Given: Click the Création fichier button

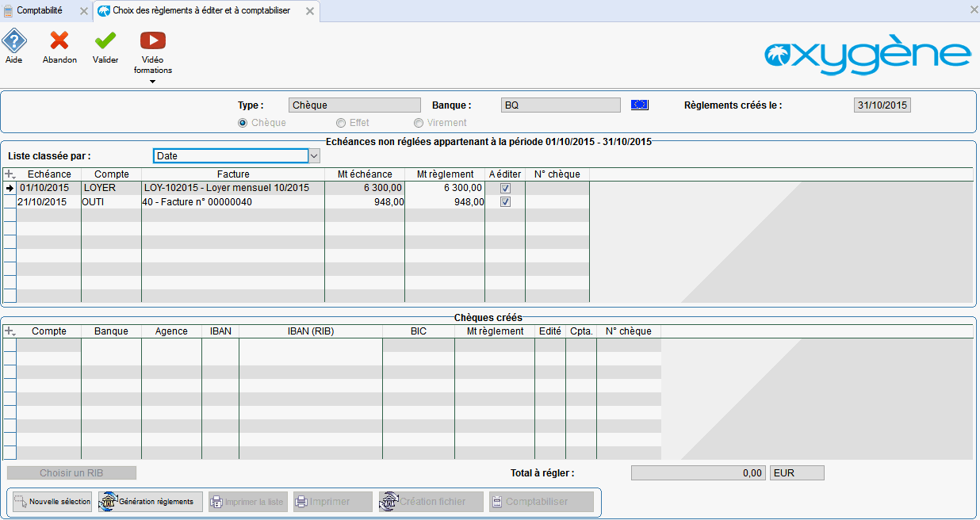Looking at the screenshot, I should [431, 502].
